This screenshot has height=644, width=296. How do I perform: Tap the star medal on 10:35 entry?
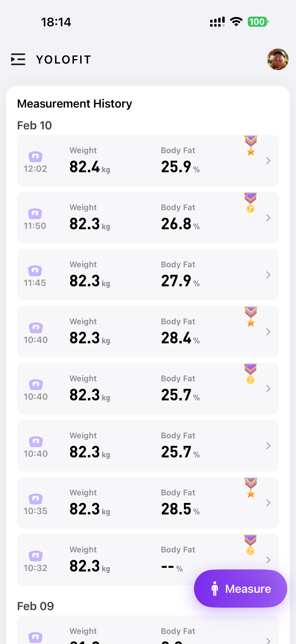point(250,487)
